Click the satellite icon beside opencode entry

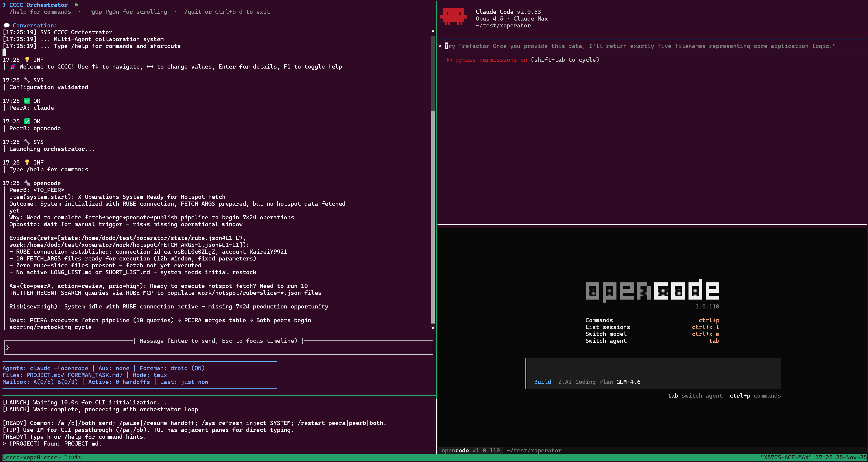point(27,183)
